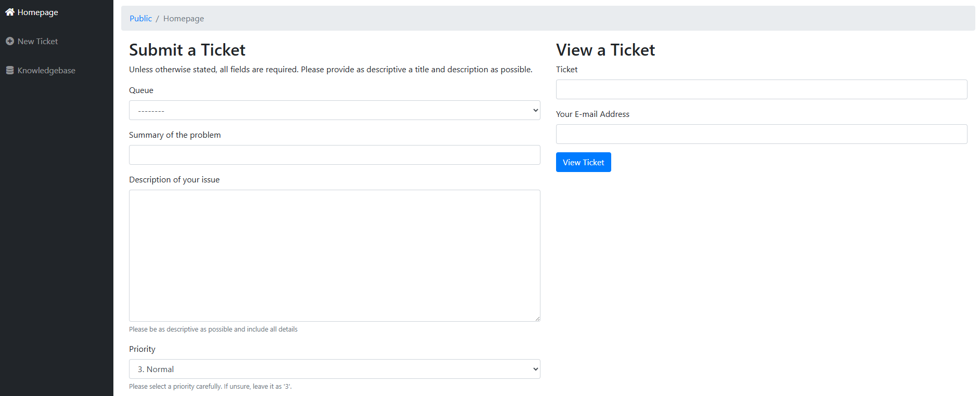This screenshot has height=396, width=980.
Task: Click the Description of your issue label
Action: point(174,179)
